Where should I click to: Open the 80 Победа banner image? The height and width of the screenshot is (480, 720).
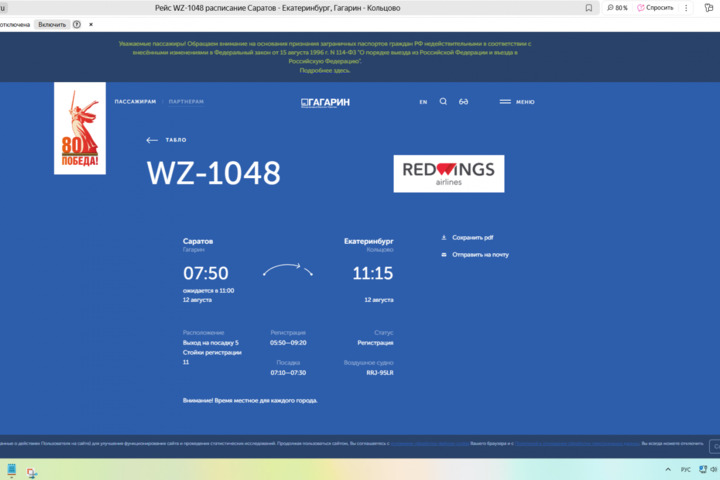(x=80, y=128)
